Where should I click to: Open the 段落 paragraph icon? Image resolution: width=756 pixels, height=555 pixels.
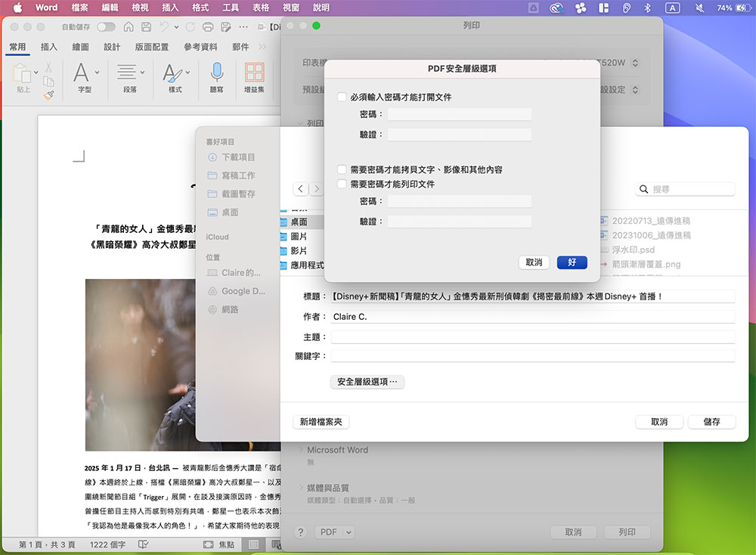(127, 73)
